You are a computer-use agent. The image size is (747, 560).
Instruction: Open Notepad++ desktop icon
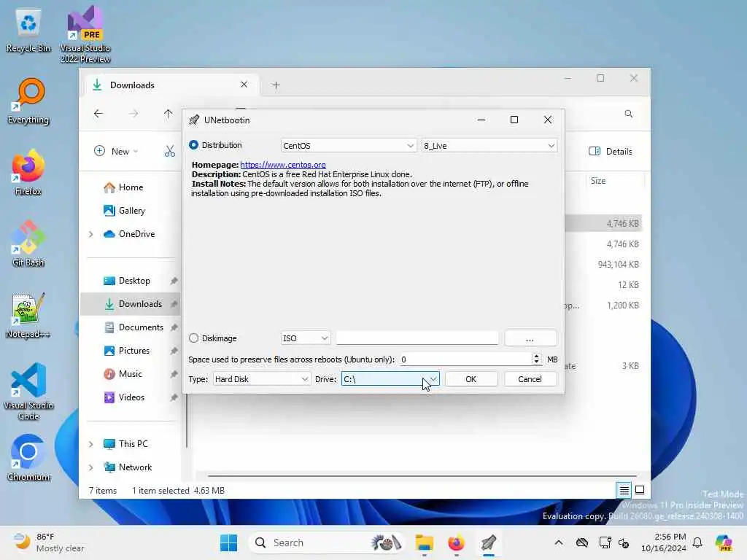[28, 315]
